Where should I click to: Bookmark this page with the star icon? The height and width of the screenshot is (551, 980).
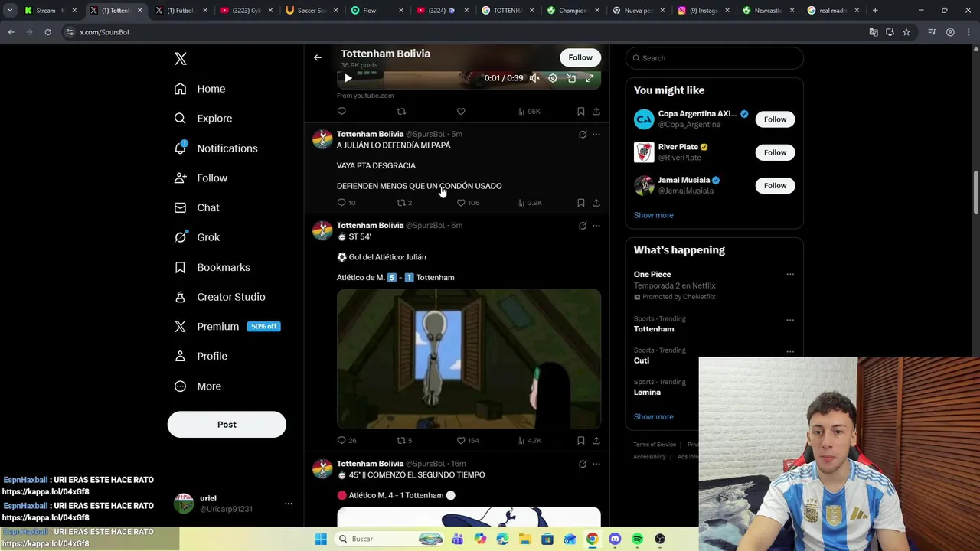[906, 32]
